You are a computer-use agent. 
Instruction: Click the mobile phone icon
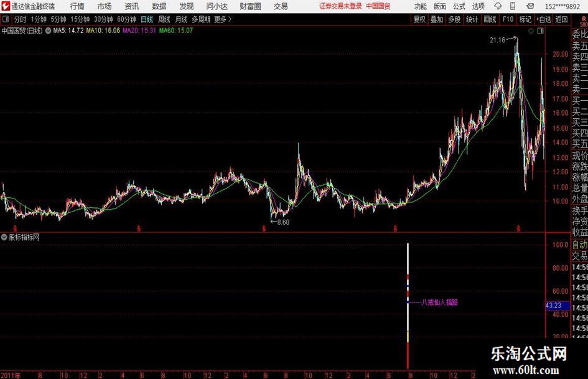pyautogui.click(x=513, y=6)
